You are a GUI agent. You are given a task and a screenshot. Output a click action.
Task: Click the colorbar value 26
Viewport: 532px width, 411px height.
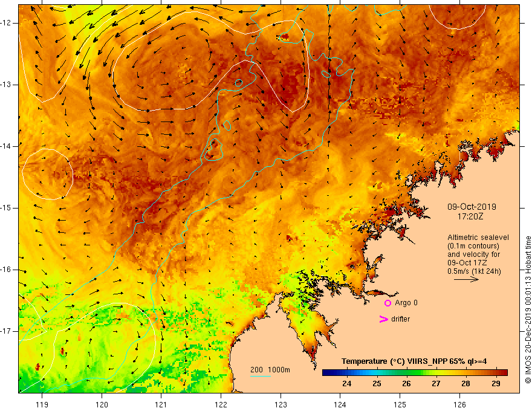pyautogui.click(x=406, y=384)
